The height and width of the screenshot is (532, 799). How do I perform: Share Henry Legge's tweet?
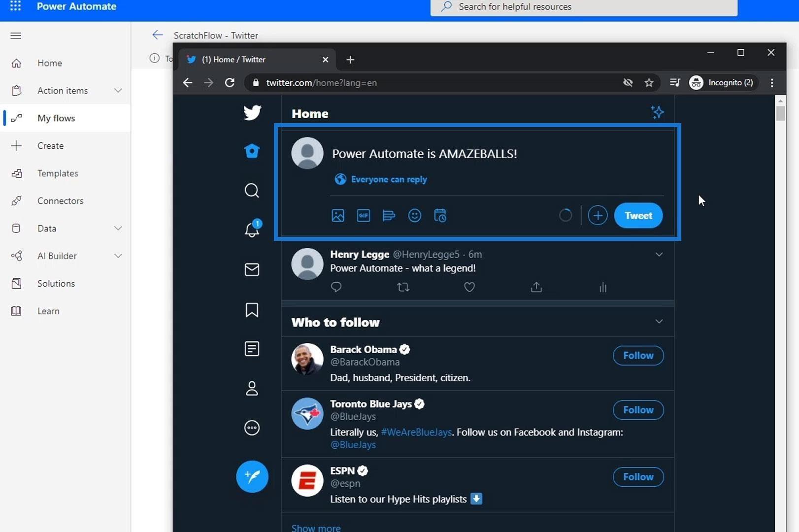point(536,287)
